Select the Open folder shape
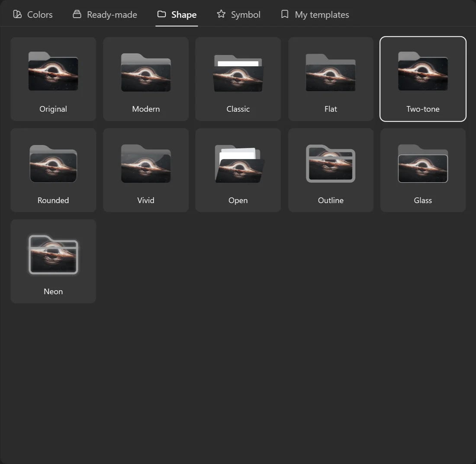 (x=238, y=170)
